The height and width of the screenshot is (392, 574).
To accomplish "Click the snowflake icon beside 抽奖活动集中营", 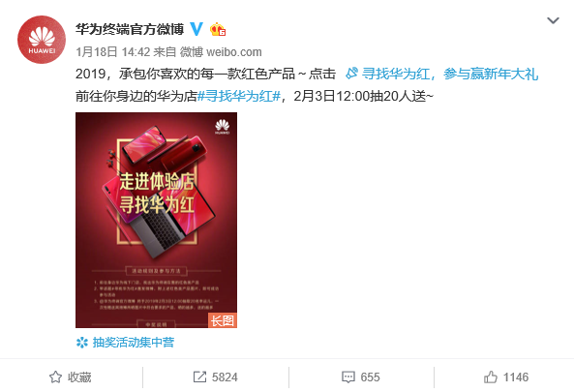I will pos(82,343).
